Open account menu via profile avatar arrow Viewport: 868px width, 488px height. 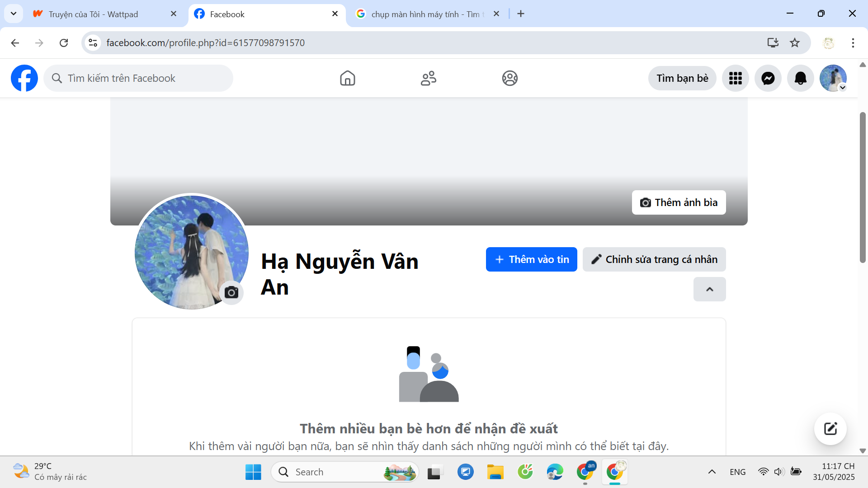coord(842,88)
